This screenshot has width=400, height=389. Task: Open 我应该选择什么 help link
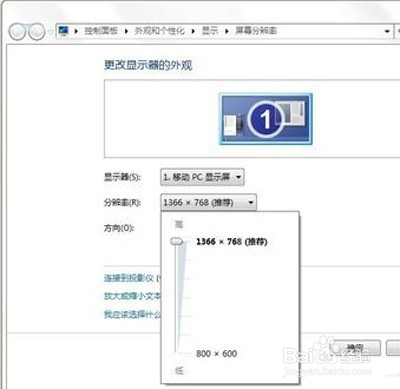(x=132, y=314)
